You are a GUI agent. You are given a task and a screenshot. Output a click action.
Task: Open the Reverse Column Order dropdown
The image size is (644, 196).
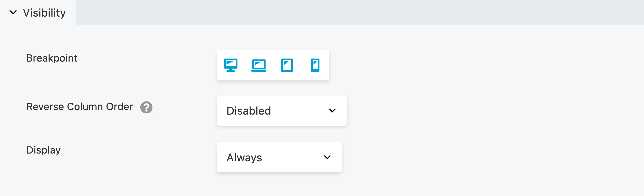pyautogui.click(x=282, y=111)
